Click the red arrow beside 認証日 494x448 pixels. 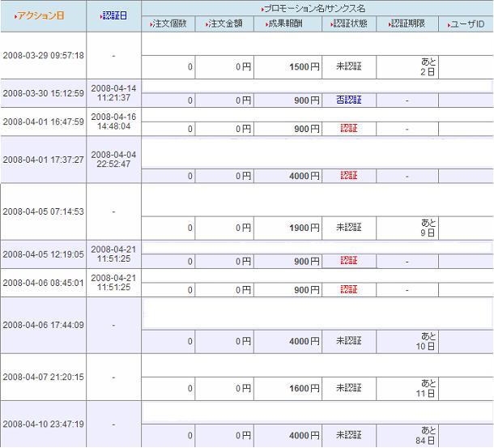point(100,16)
